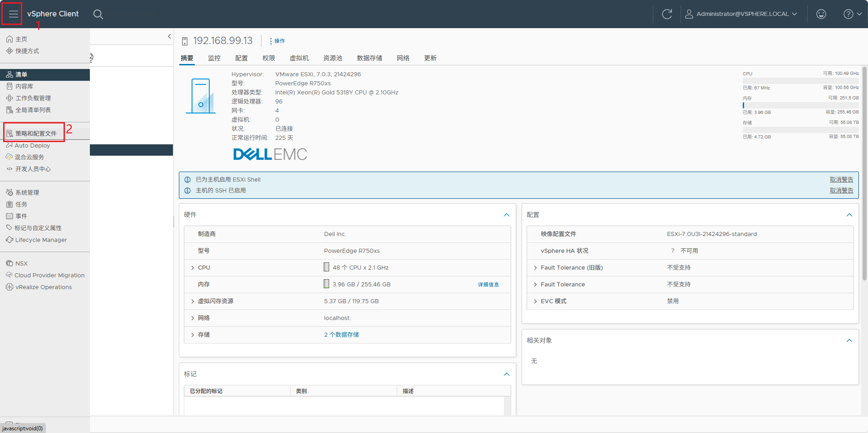The image size is (868, 433).
Task: Open 内容库 in the sidebar
Action: pyautogui.click(x=20, y=86)
